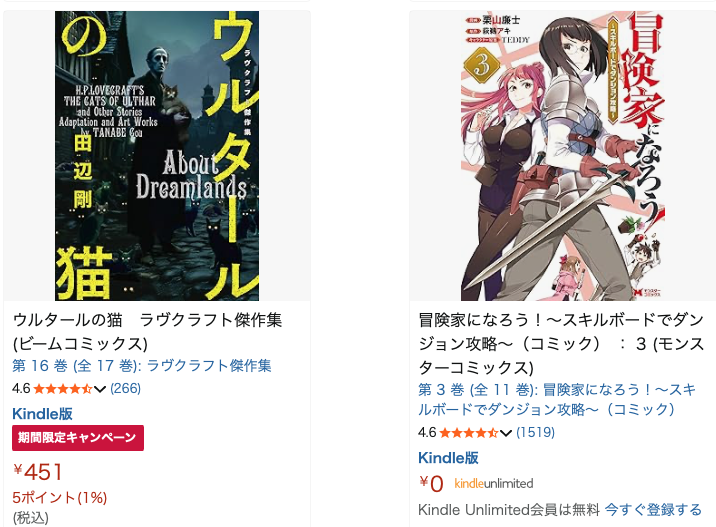Open the 第3巻 (全11巻) 冒険家になろう series link
The width and height of the screenshot is (716, 527).
pyautogui.click(x=557, y=399)
